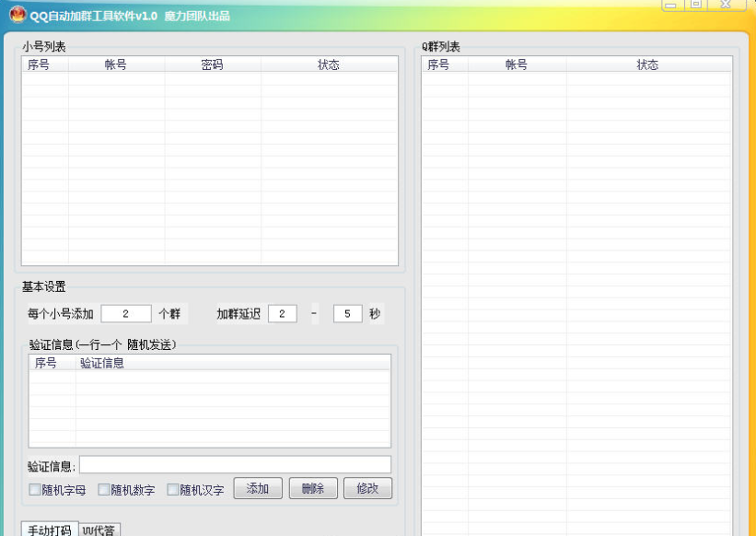Click the 添加 button
The height and width of the screenshot is (536, 756).
[x=258, y=488]
